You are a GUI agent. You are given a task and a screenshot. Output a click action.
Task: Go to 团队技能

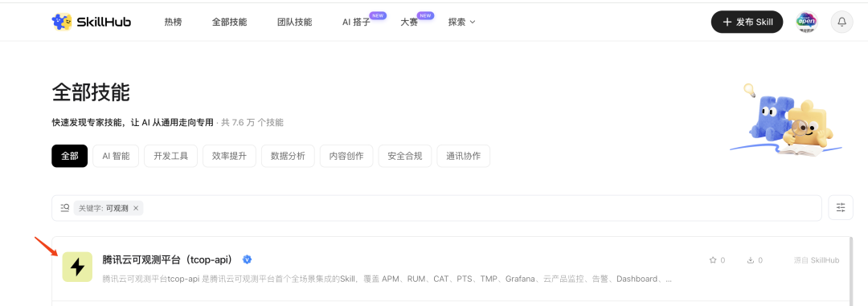(x=294, y=22)
